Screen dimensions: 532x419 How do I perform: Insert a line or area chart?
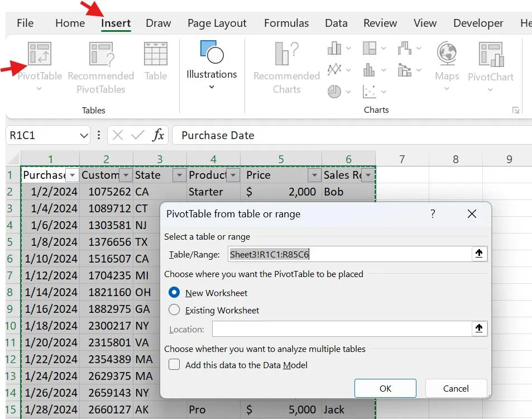tap(334, 70)
